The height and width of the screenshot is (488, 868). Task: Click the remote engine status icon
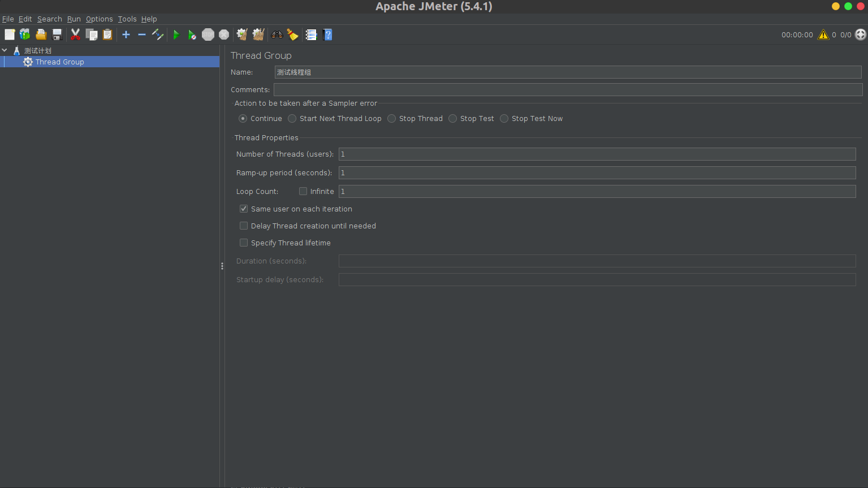(861, 34)
